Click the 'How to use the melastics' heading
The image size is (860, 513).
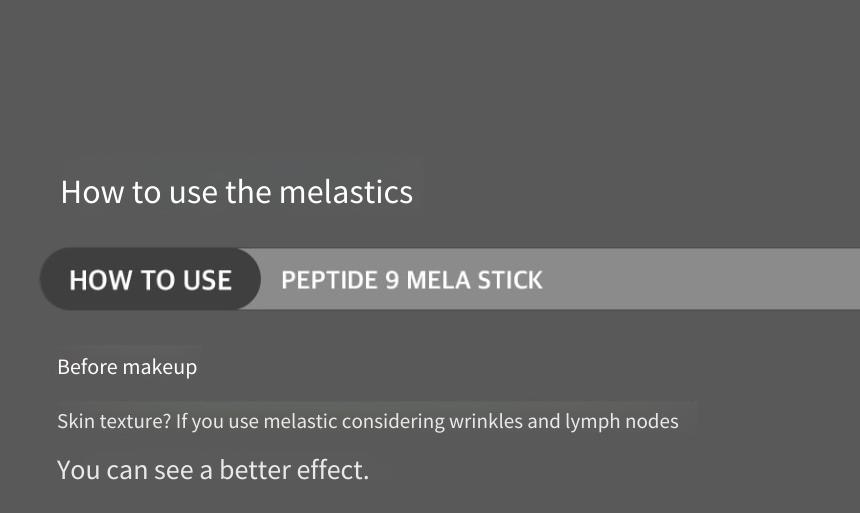[236, 192]
